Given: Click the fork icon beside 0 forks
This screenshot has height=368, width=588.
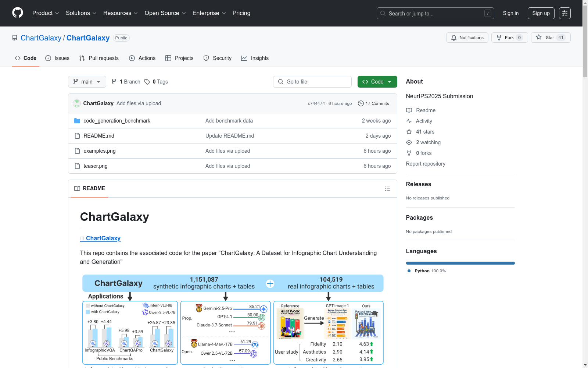Looking at the screenshot, I should point(409,153).
